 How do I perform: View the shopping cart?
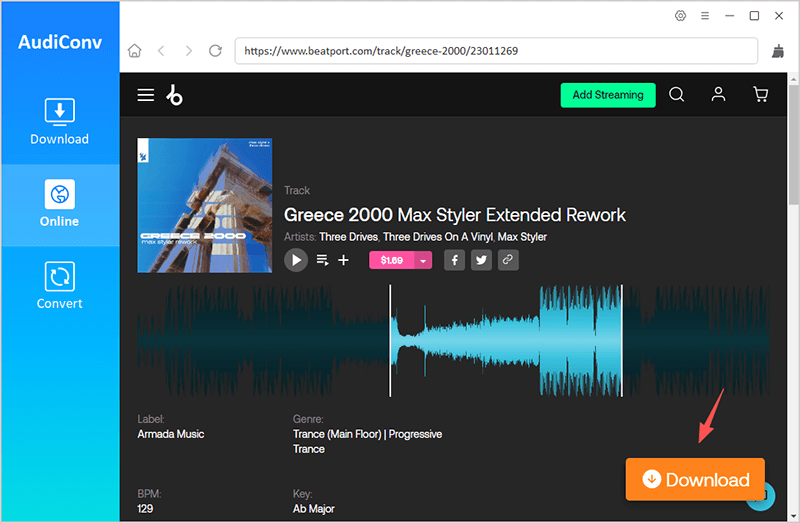pos(761,94)
